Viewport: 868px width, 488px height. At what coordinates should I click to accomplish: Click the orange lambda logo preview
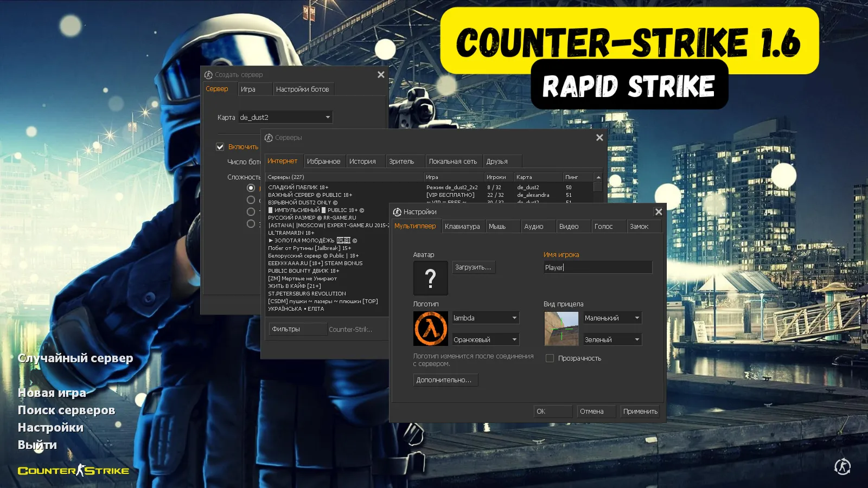[x=430, y=329]
